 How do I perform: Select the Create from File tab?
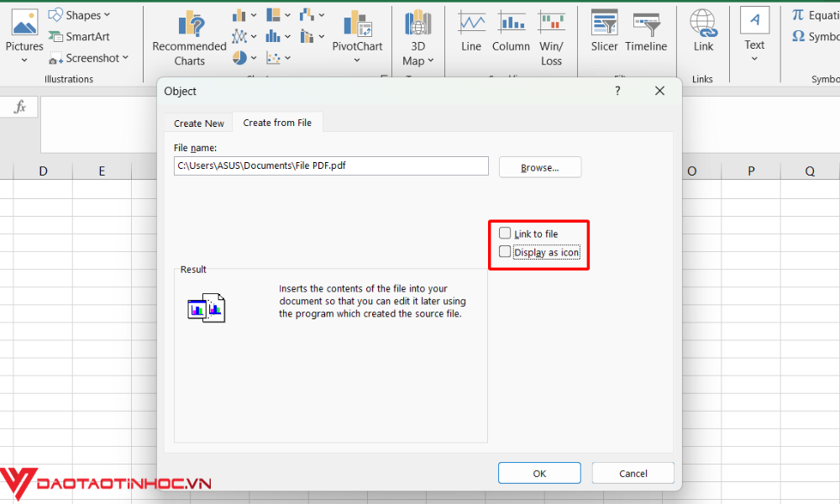(277, 123)
